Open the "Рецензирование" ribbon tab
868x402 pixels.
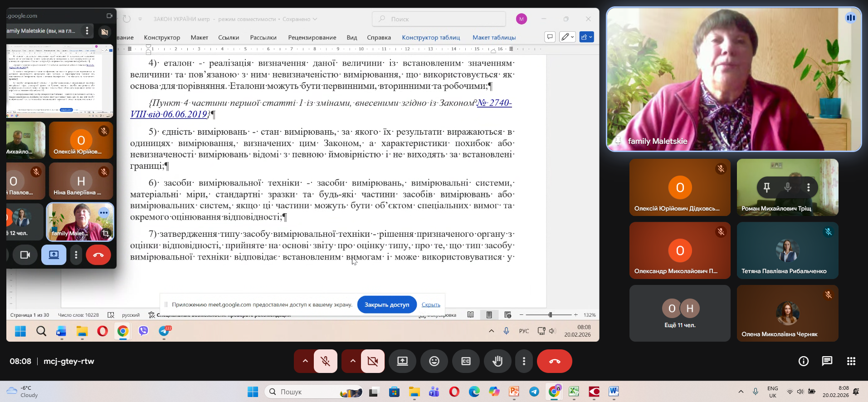click(x=312, y=38)
